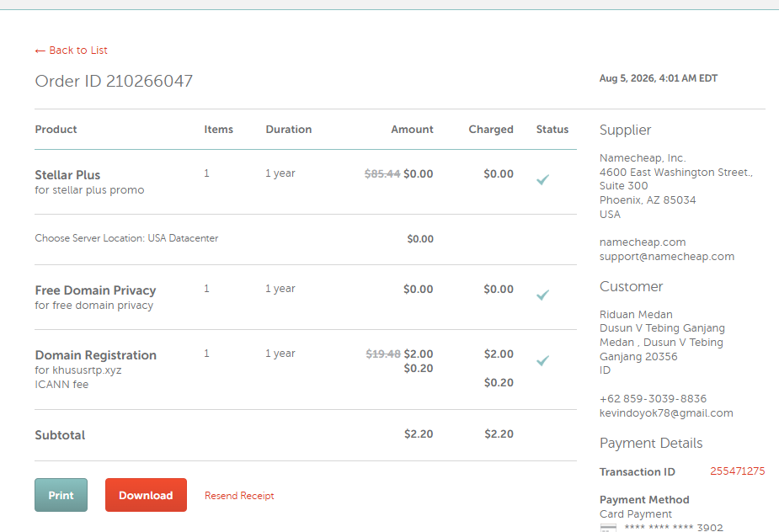
Task: Click the Subtotal label
Action: [60, 435]
